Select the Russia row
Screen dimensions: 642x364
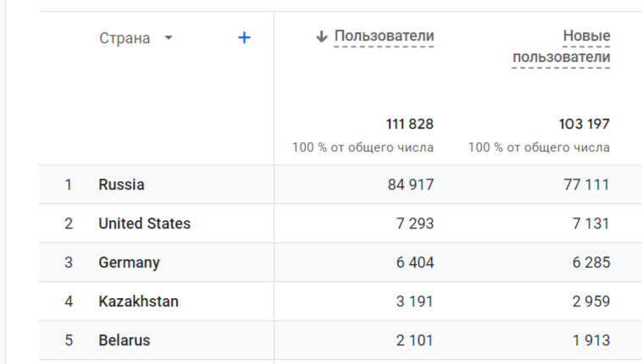click(x=121, y=185)
